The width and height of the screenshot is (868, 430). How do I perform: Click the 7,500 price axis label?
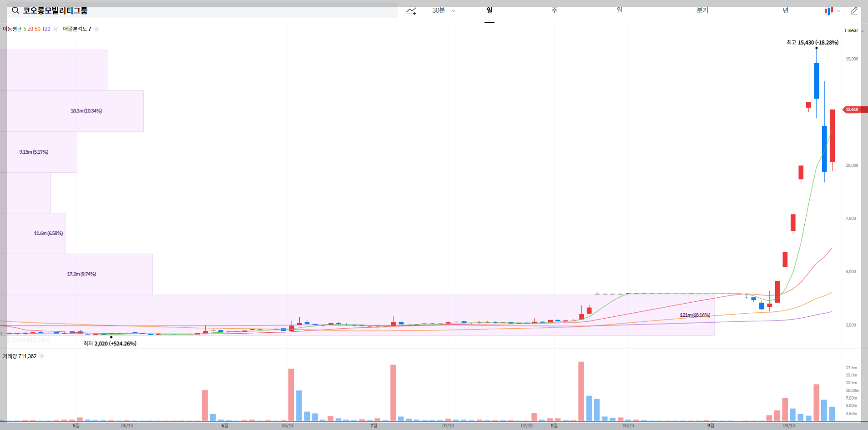(851, 219)
